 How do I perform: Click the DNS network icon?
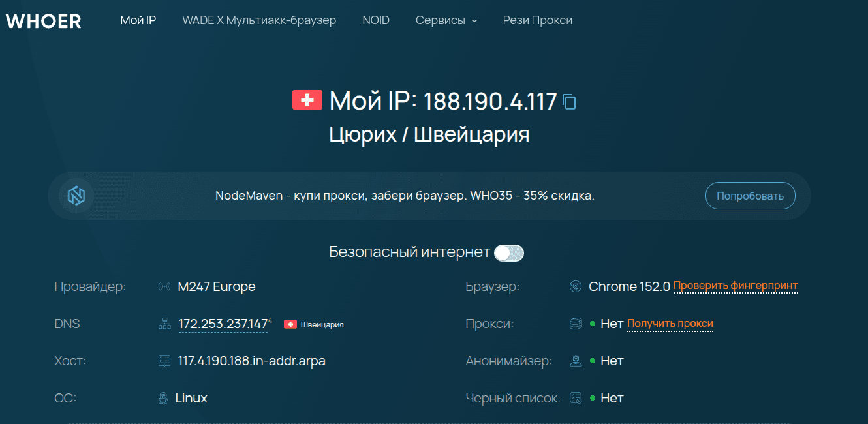click(x=164, y=324)
